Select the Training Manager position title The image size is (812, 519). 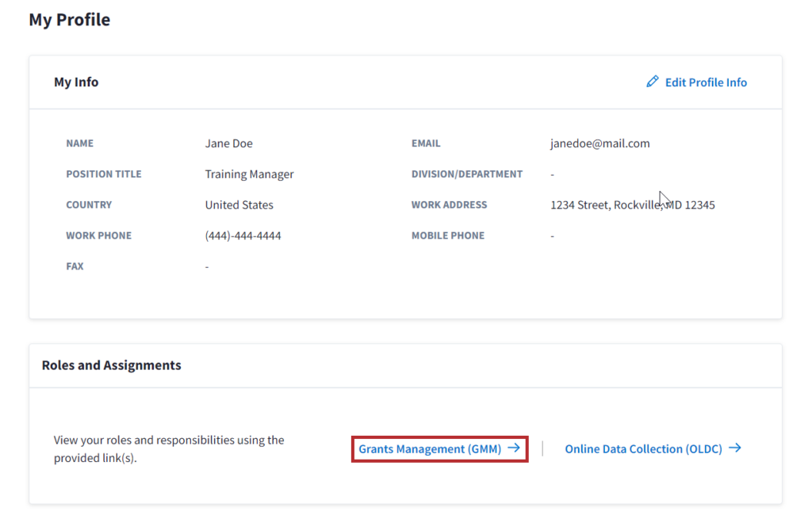tap(248, 174)
